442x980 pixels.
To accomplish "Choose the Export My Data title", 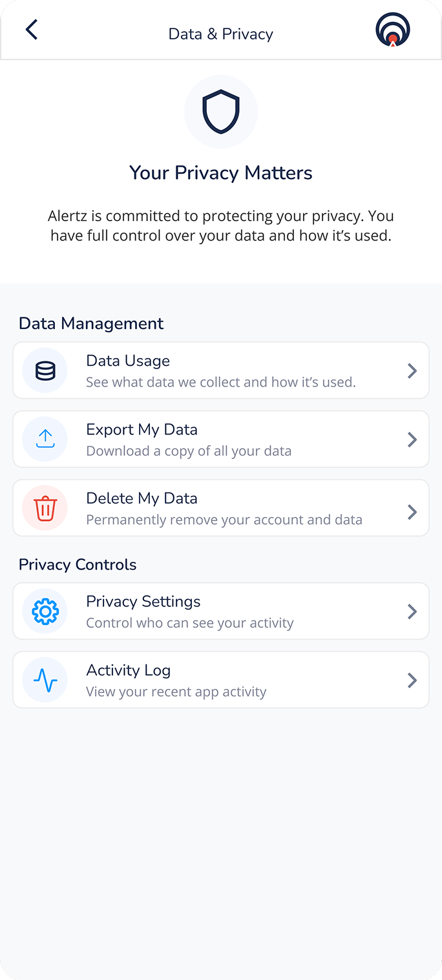I will click(142, 430).
